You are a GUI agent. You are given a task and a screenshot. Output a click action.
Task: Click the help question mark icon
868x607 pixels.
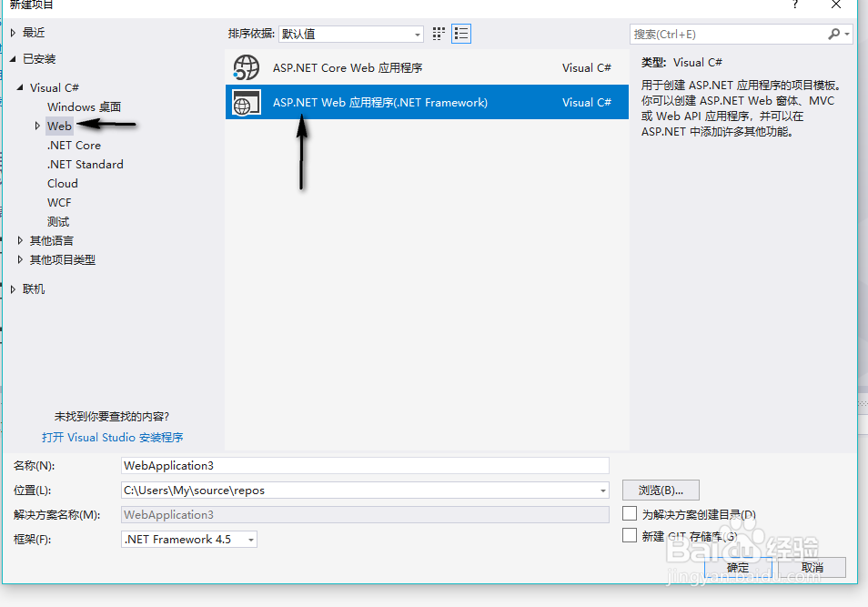click(x=794, y=6)
